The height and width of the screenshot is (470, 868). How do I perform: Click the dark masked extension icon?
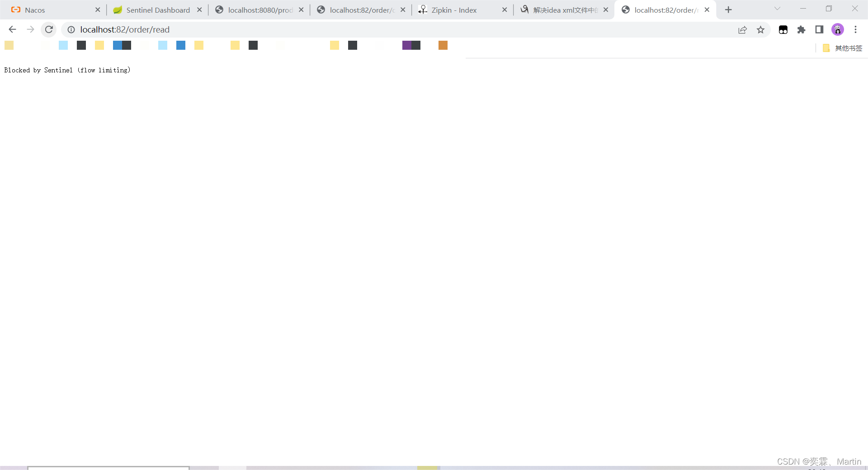point(783,30)
